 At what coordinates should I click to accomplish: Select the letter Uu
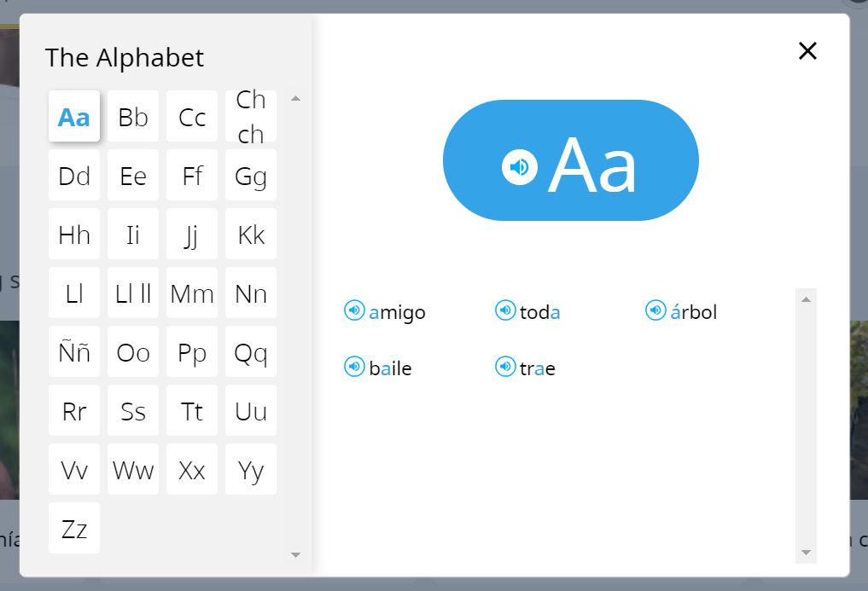click(x=250, y=410)
